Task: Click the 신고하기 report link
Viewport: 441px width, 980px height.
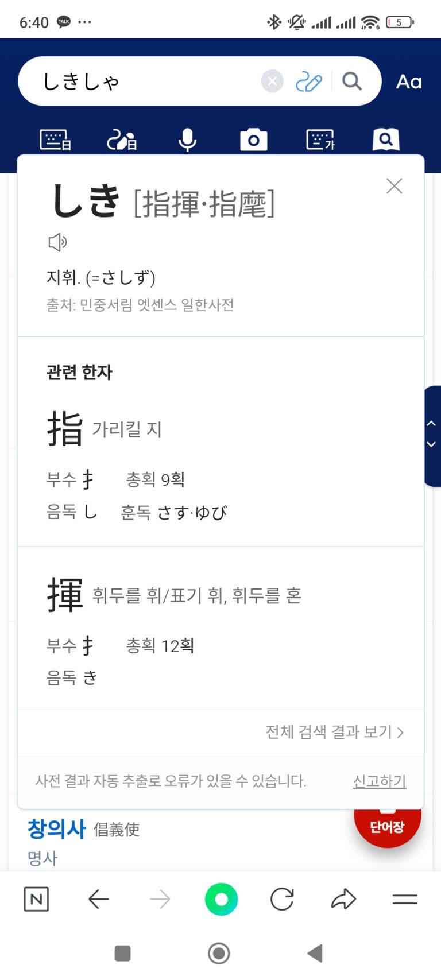Action: (x=379, y=781)
